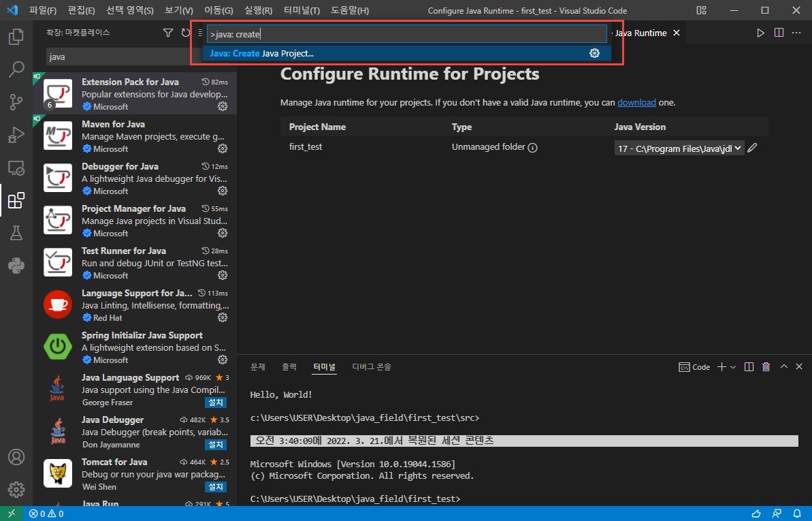Viewport: 812px width, 521px height.
Task: Add a new terminal with plus icon
Action: pyautogui.click(x=721, y=366)
